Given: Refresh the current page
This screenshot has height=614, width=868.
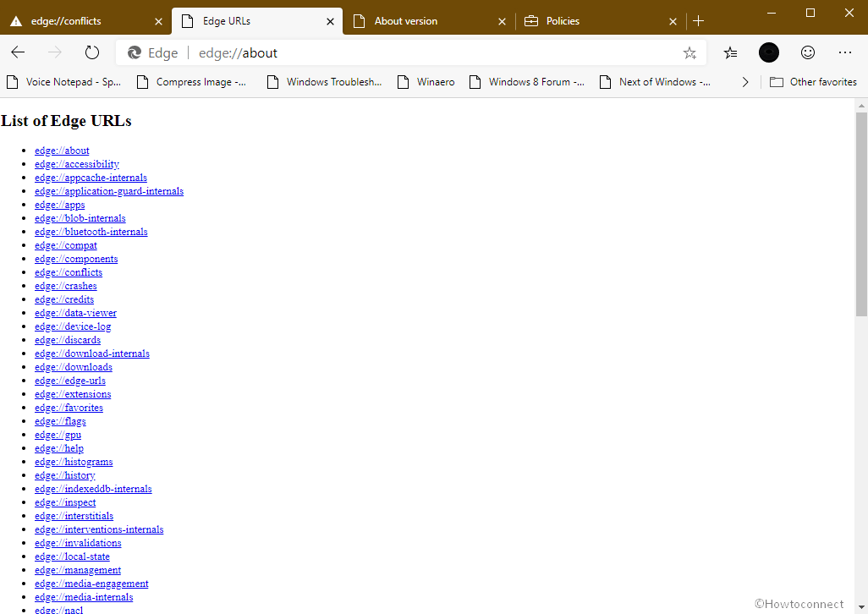Looking at the screenshot, I should [x=92, y=52].
